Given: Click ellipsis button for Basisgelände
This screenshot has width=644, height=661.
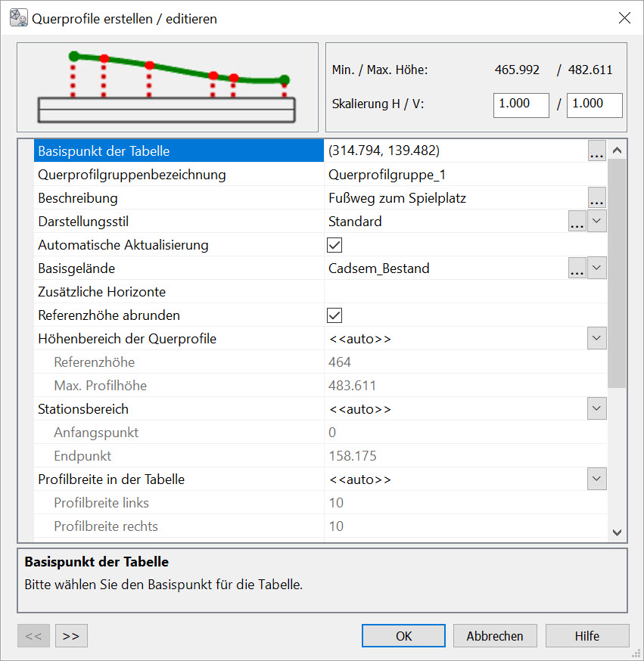Looking at the screenshot, I should [577, 269].
